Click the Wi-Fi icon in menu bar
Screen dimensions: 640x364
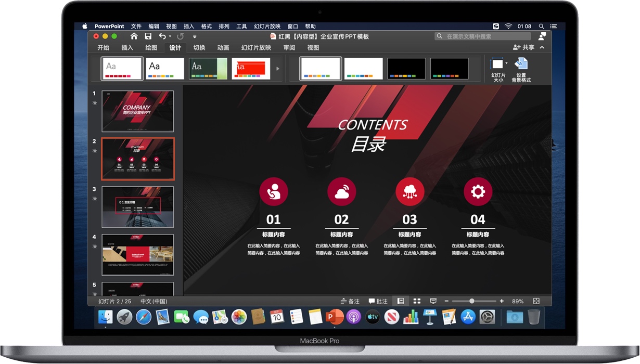pos(508,26)
